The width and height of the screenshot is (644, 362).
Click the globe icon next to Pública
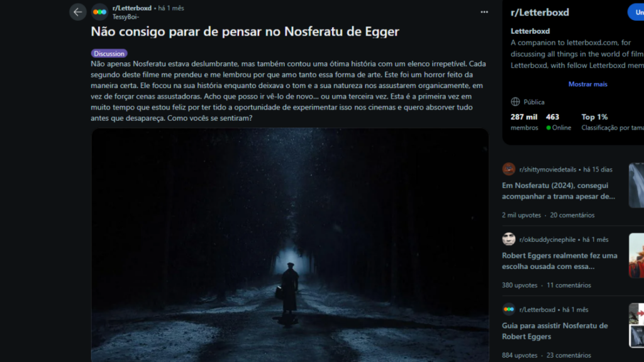coord(515,102)
